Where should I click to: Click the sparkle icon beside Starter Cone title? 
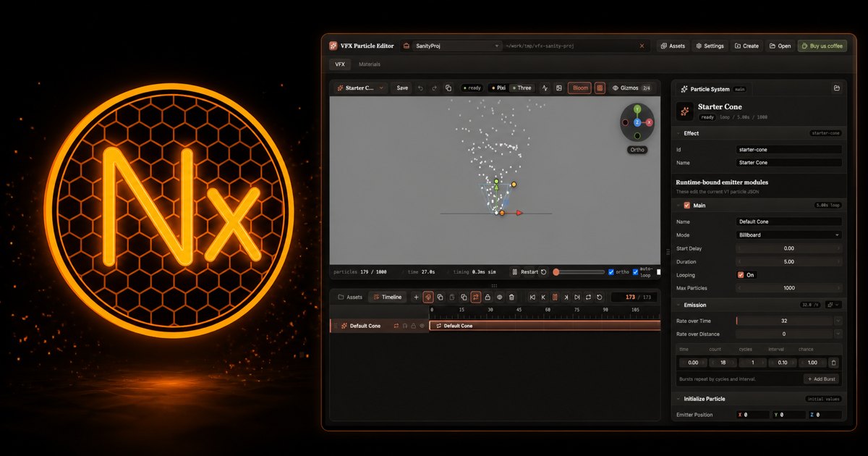pyautogui.click(x=684, y=111)
